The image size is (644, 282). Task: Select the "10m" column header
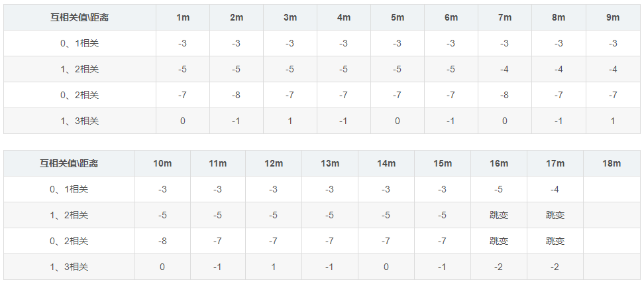coord(162,163)
